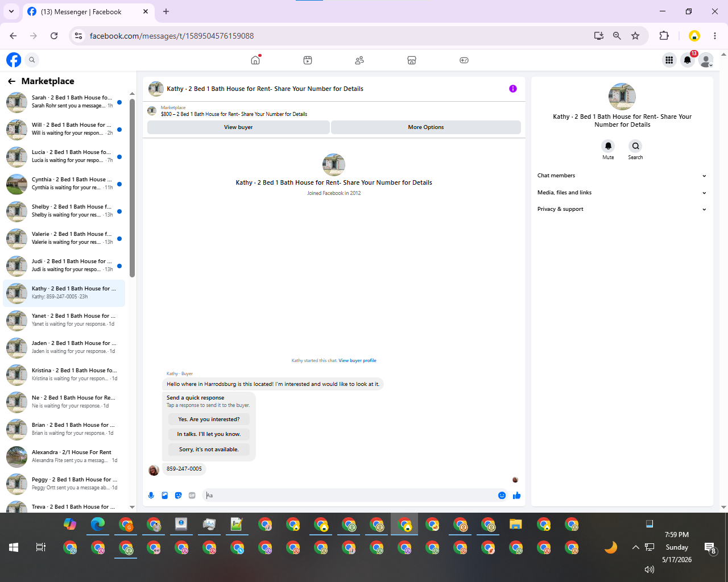This screenshot has width=728, height=582.
Task: Open Chrome three-dot menu
Action: tap(715, 36)
